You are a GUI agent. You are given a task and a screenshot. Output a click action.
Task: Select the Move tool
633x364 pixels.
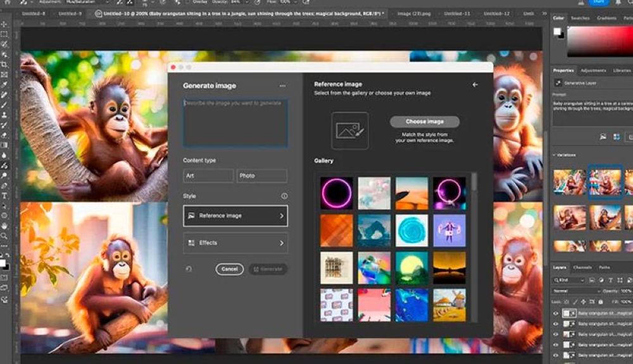pyautogui.click(x=4, y=24)
